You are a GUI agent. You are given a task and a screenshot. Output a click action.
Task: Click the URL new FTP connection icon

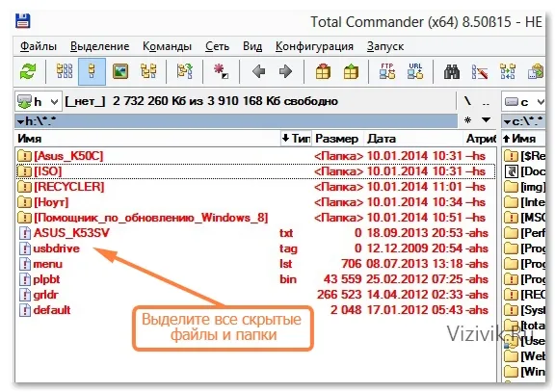415,71
